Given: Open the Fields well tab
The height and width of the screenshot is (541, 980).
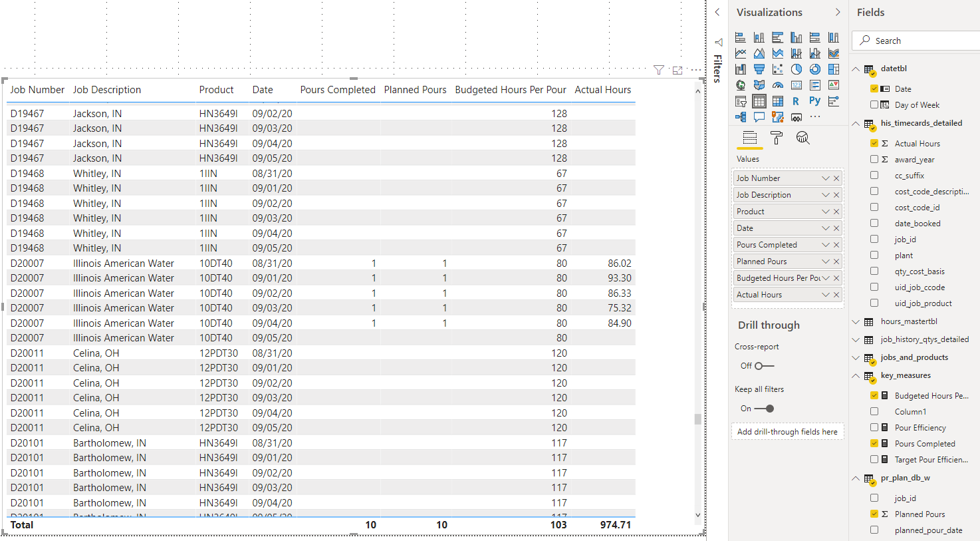Looking at the screenshot, I should (750, 138).
